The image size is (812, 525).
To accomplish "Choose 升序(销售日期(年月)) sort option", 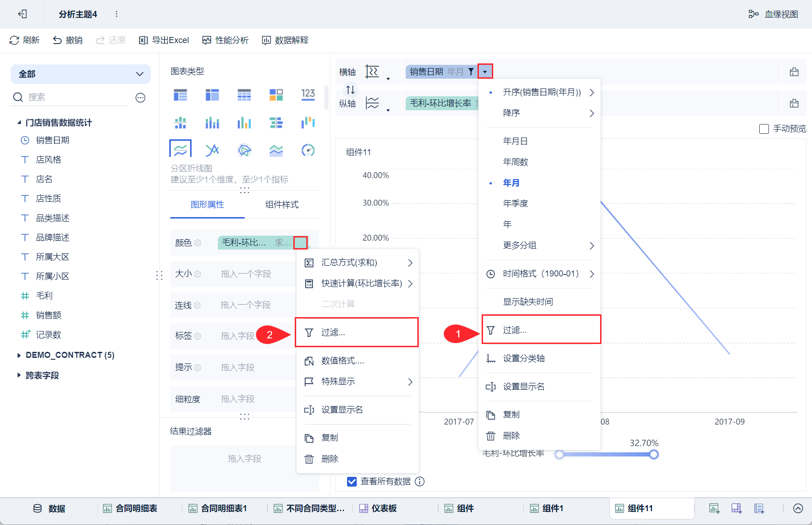I will coord(539,92).
